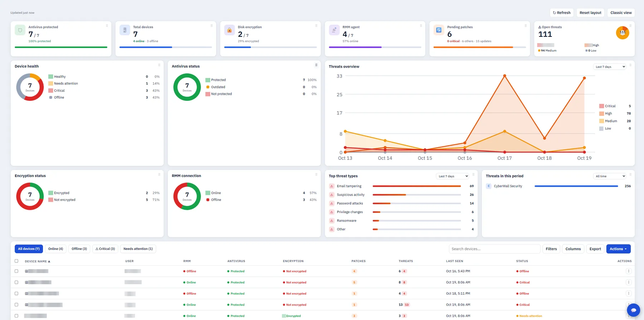Viewport: 644px width, 320px height.
Task: Toggle the Medium legend swatch in Threats overview
Action: click(601, 121)
